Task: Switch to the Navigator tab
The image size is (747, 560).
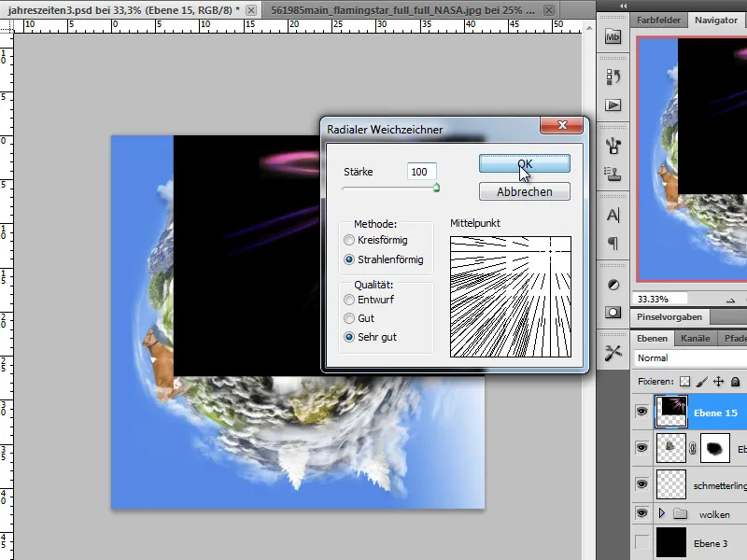Action: click(715, 20)
